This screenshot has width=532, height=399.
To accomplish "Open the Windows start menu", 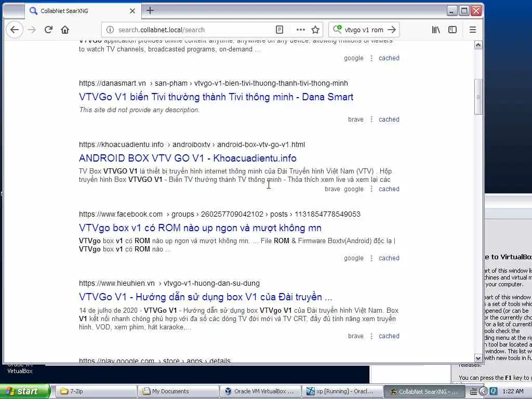I will point(25,391).
